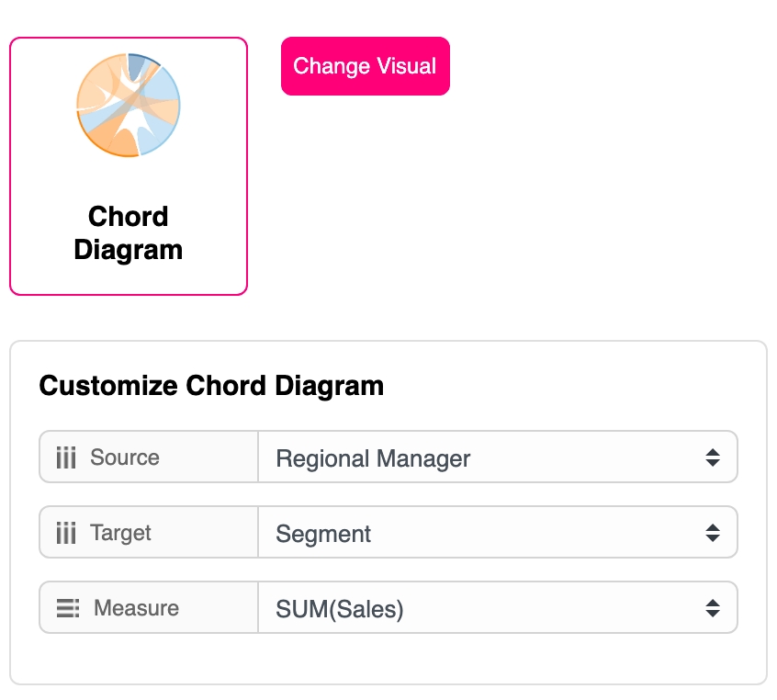Expand the Segment dropdown
Screen dimensions: 777x700
click(496, 533)
